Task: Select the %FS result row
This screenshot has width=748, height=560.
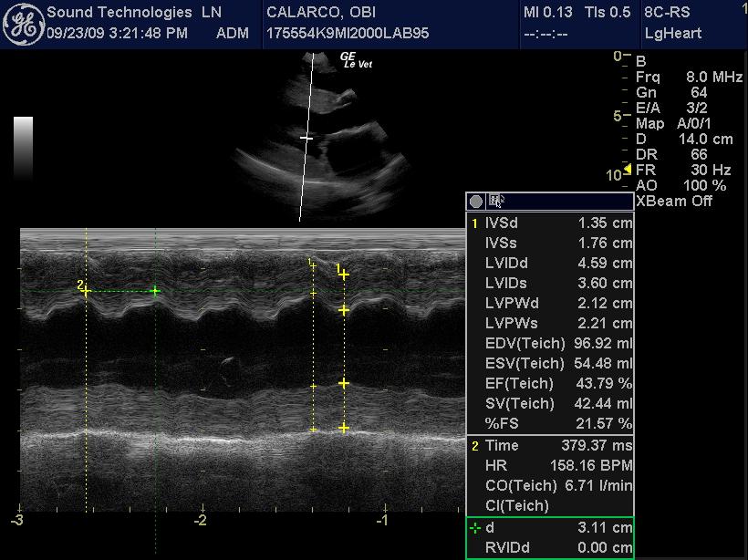Action: coord(550,423)
